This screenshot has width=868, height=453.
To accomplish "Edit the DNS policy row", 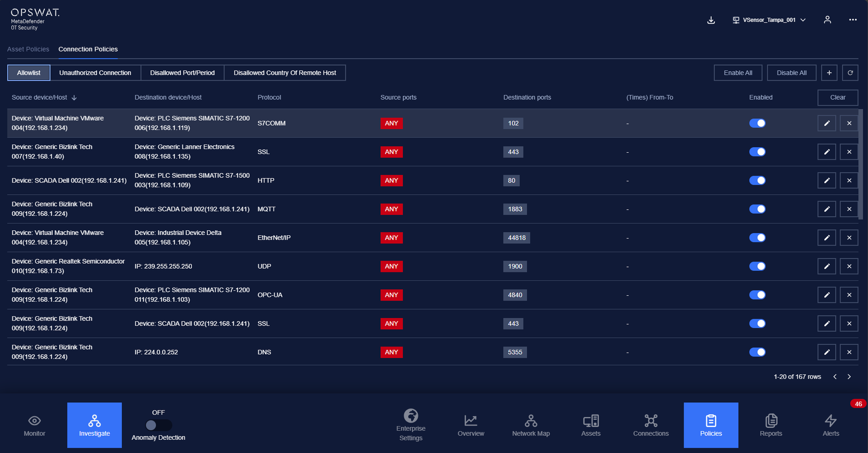I will [x=827, y=352].
